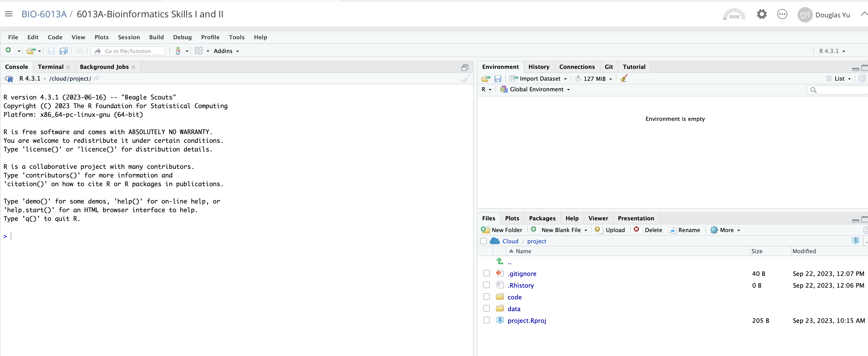Click the open file folder icon

(x=31, y=51)
